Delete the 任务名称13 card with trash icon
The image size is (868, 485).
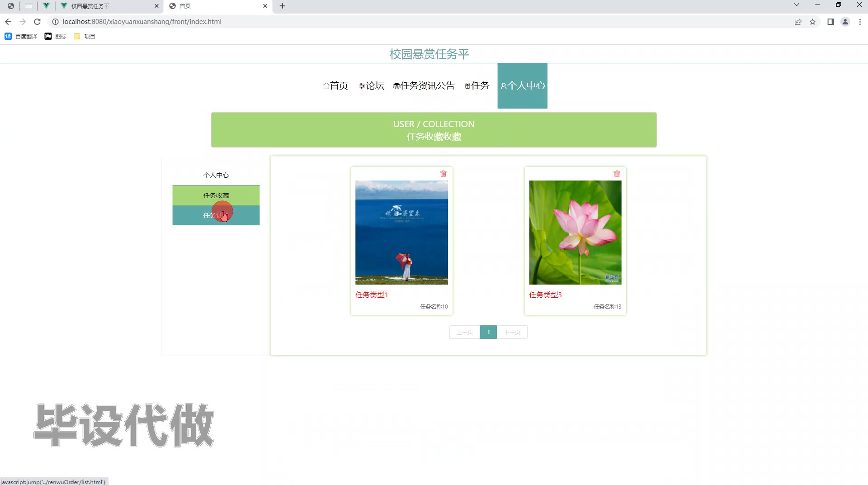click(x=617, y=174)
